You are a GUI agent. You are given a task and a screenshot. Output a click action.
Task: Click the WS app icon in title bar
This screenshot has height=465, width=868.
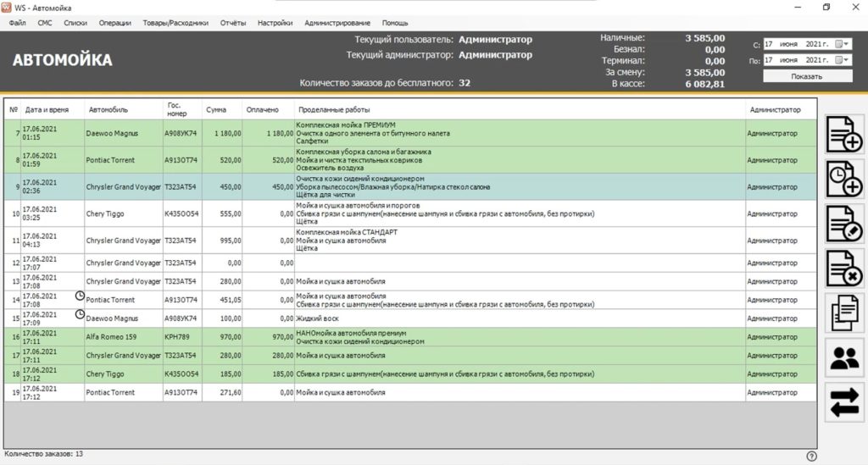tap(6, 7)
